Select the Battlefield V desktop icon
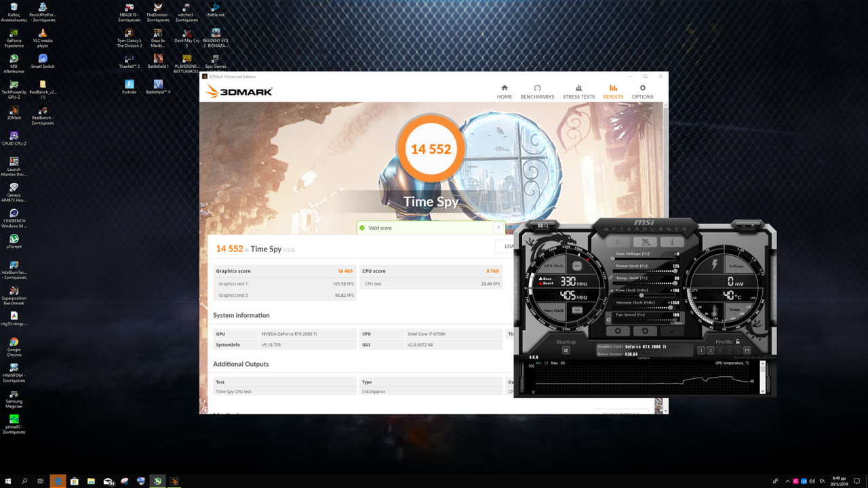The width and height of the screenshot is (868, 488). pos(158,87)
